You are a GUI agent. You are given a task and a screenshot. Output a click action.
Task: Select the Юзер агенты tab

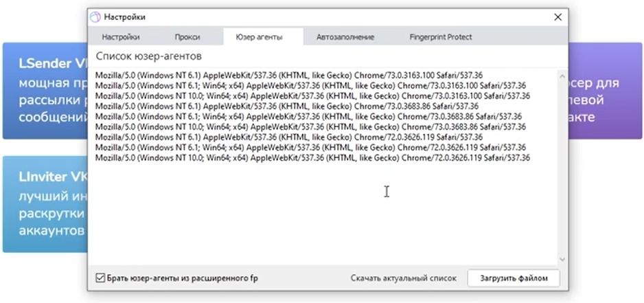click(259, 37)
